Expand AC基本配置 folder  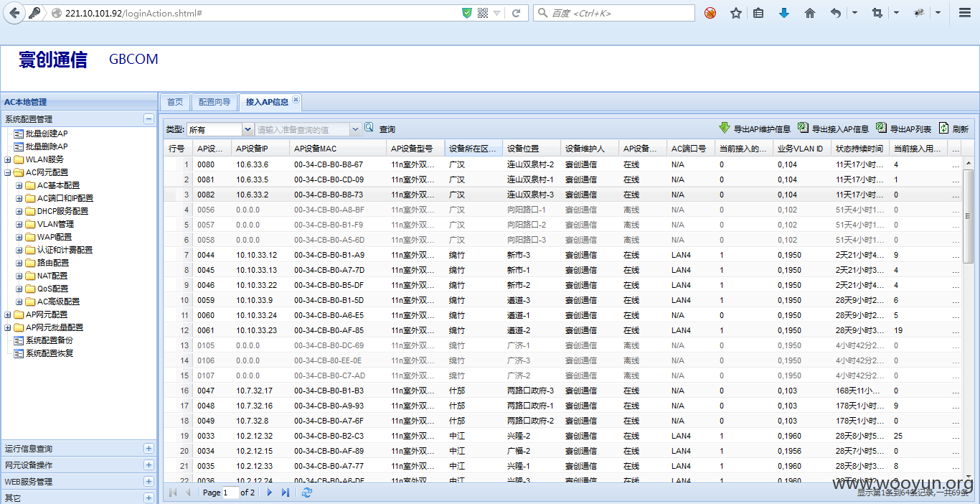click(x=19, y=185)
